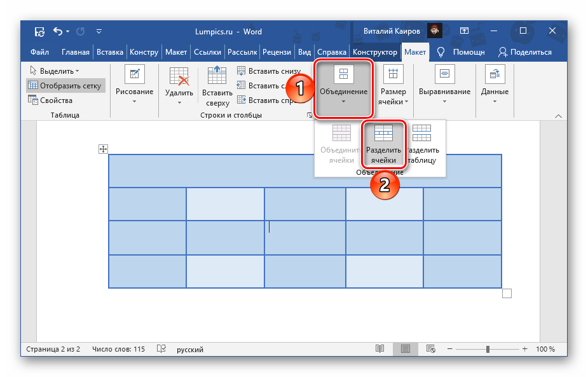
Task: Expand the Merge (Объединение) dropdown
Action: coord(343,87)
